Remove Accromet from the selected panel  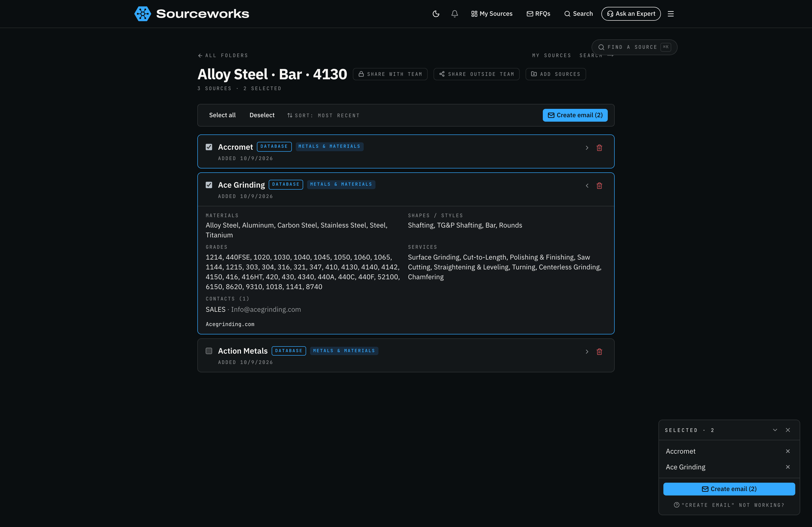pyautogui.click(x=788, y=451)
